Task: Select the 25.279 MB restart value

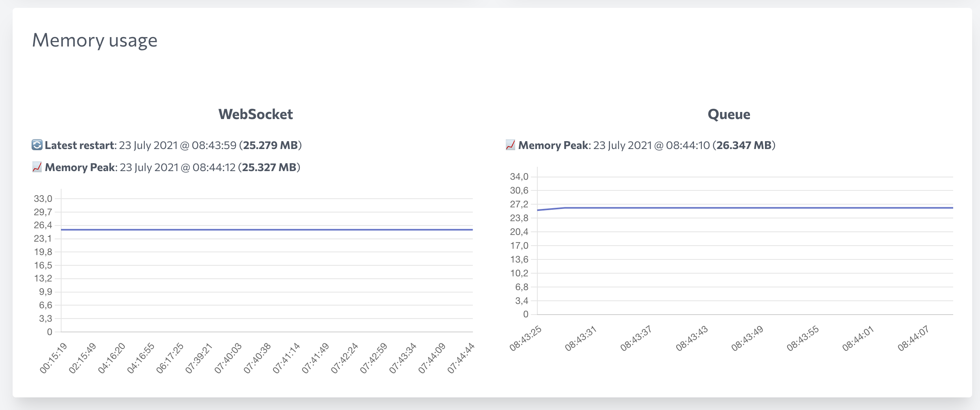Action: (x=270, y=145)
